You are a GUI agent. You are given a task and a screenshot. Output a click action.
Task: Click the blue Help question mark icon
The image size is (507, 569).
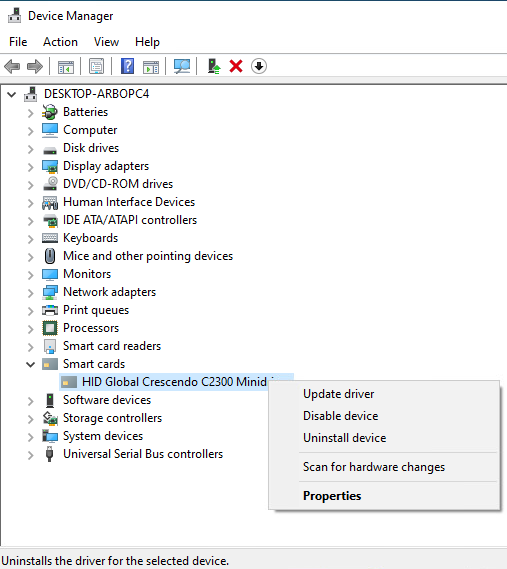coord(127,66)
